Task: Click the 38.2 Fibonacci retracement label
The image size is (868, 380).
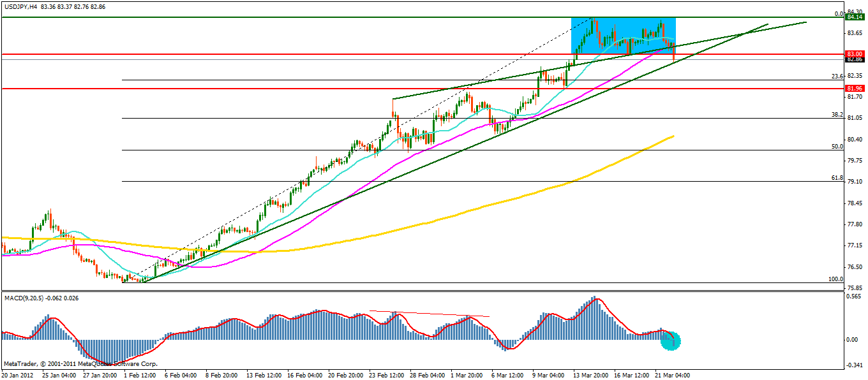Action: point(837,115)
